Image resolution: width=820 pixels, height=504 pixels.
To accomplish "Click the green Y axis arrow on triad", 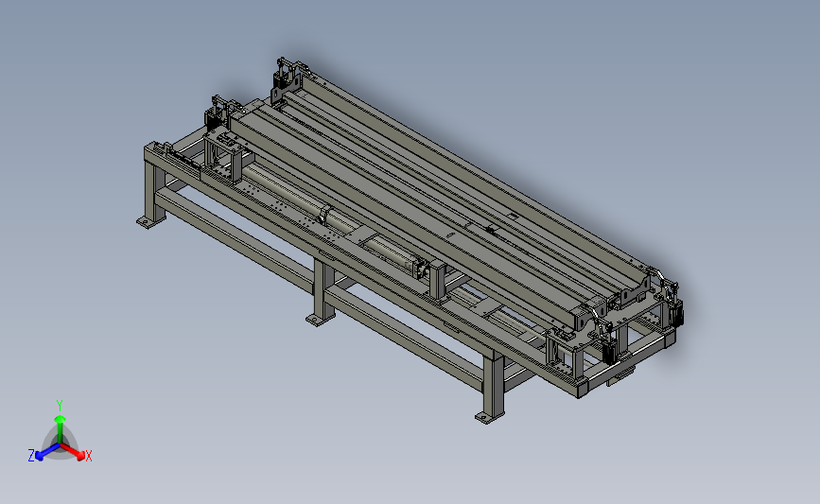I will coord(60,429).
